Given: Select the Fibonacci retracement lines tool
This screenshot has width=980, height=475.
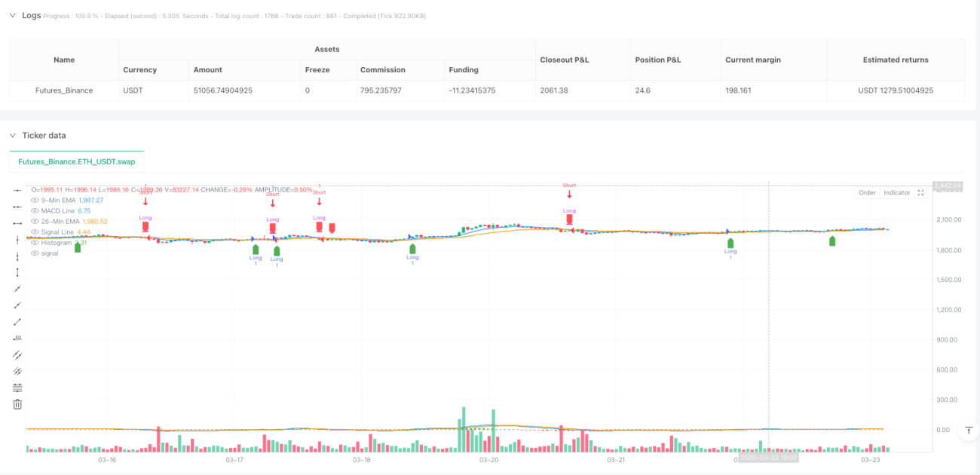Looking at the screenshot, I should (17, 388).
